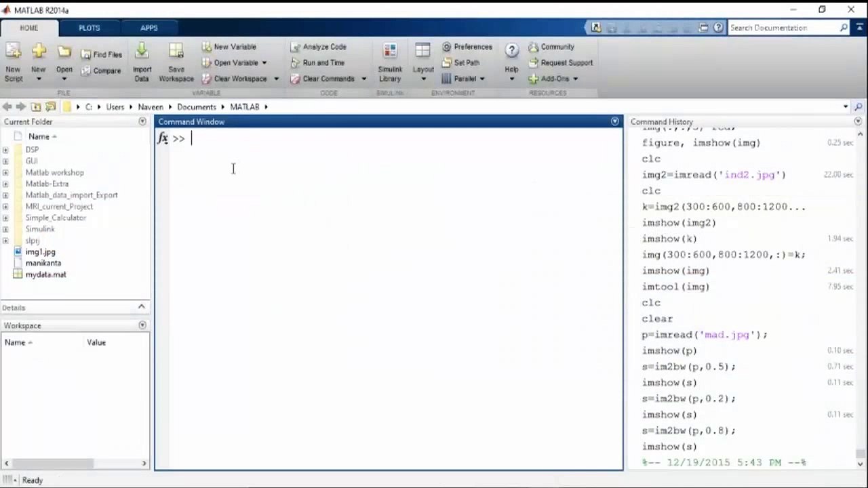
Task: Select s=im2bw(p,0.5); in Command History
Action: tap(688, 367)
